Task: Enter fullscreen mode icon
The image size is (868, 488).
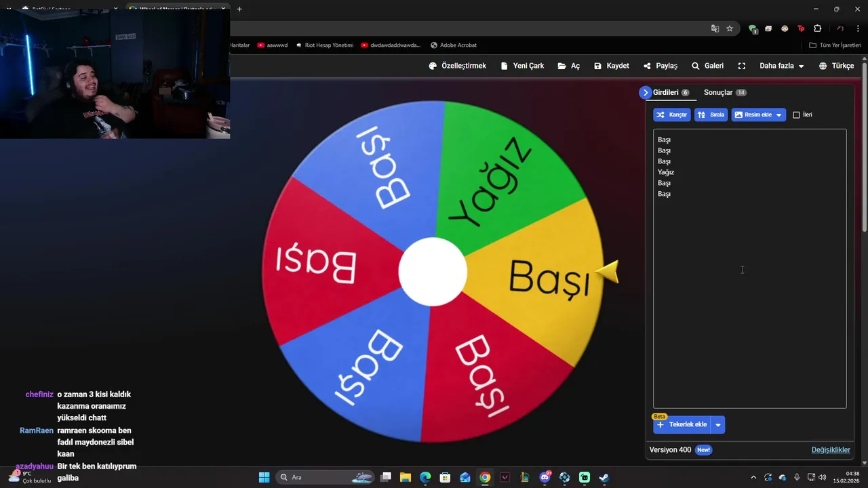Action: point(742,66)
